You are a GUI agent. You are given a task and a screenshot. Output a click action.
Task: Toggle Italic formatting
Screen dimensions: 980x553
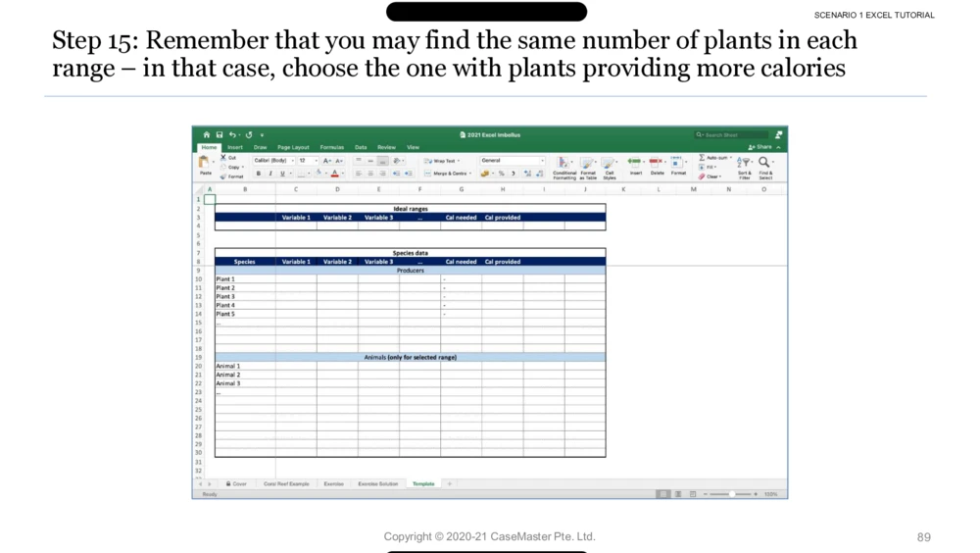(x=270, y=174)
